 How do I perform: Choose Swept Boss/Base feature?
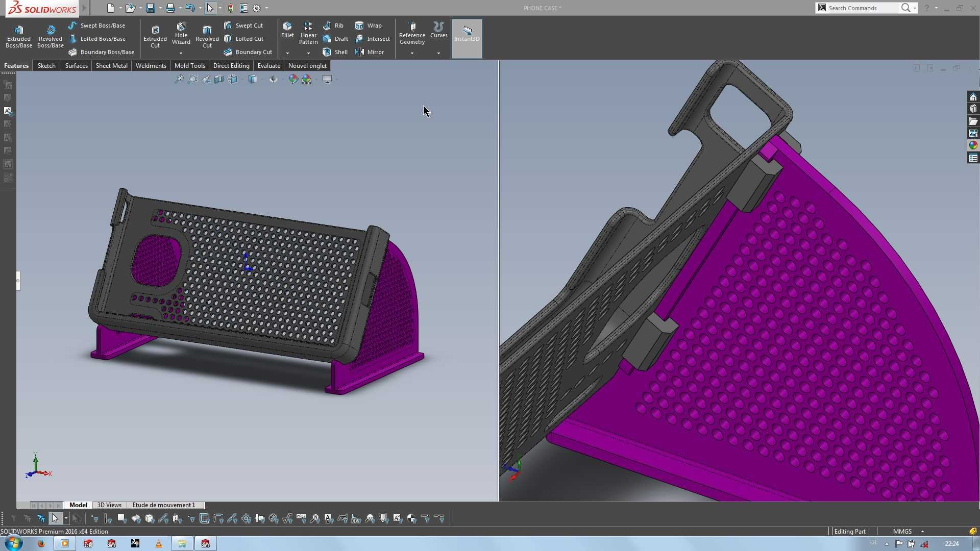(96, 26)
